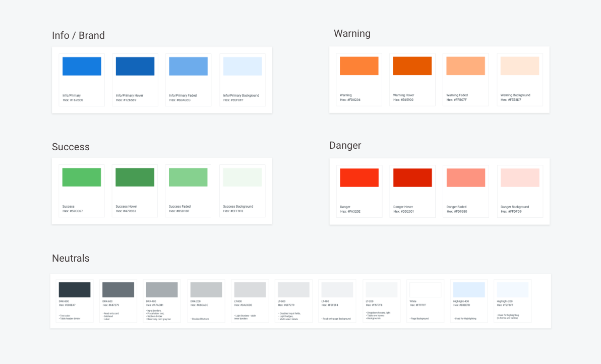The height and width of the screenshot is (364, 601).
Task: Click the 'Hex: #FD8236' label
Action: [x=350, y=100]
